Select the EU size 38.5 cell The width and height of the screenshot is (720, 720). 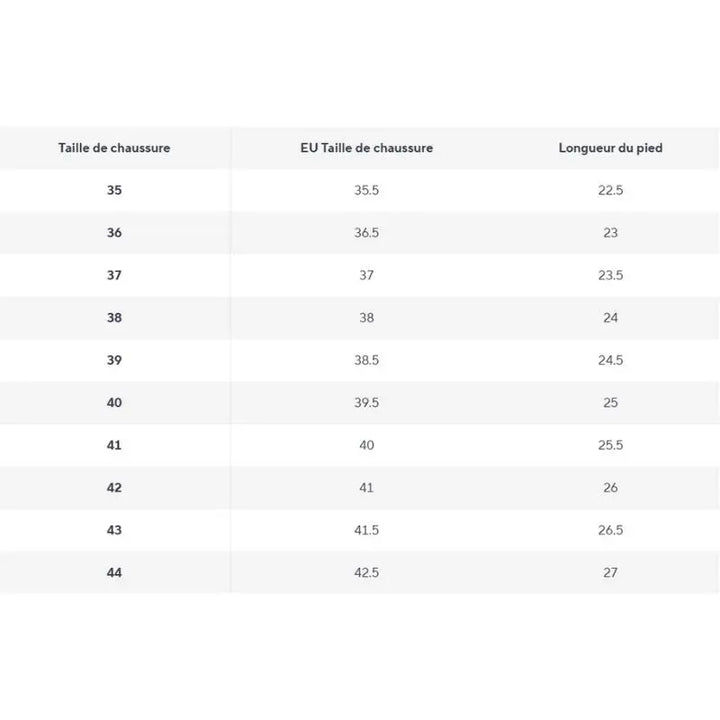pyautogui.click(x=366, y=360)
